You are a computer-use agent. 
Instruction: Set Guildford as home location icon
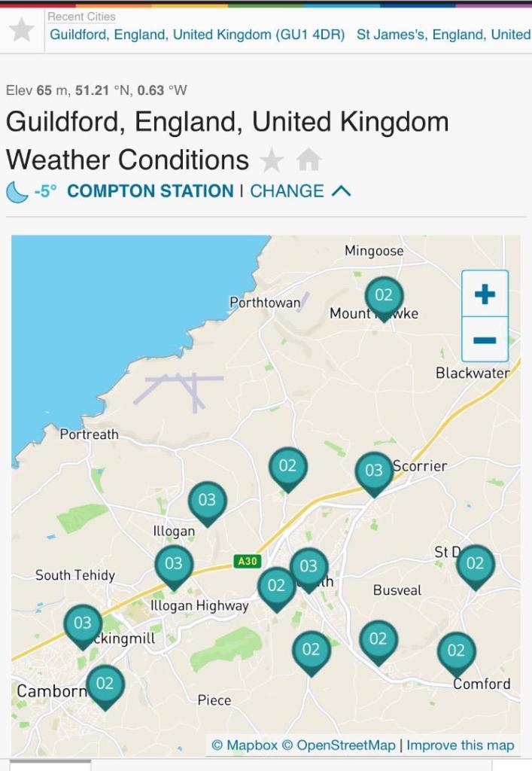pos(309,160)
